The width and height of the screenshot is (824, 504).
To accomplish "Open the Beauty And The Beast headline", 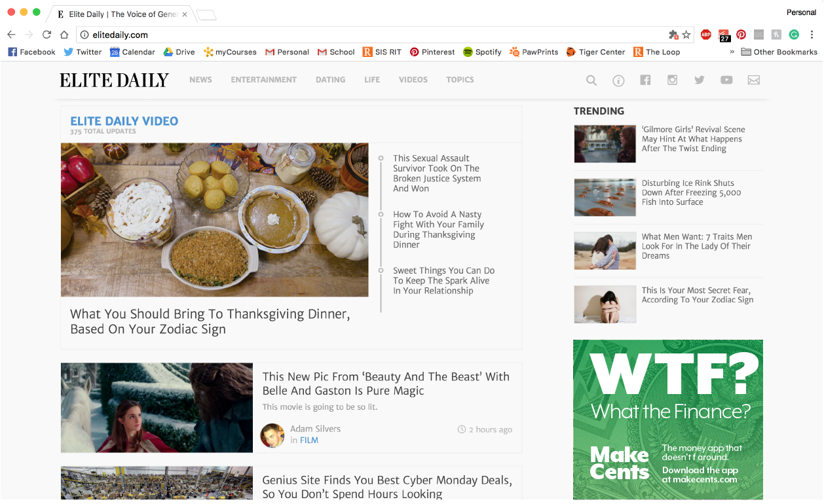I will pos(386,384).
